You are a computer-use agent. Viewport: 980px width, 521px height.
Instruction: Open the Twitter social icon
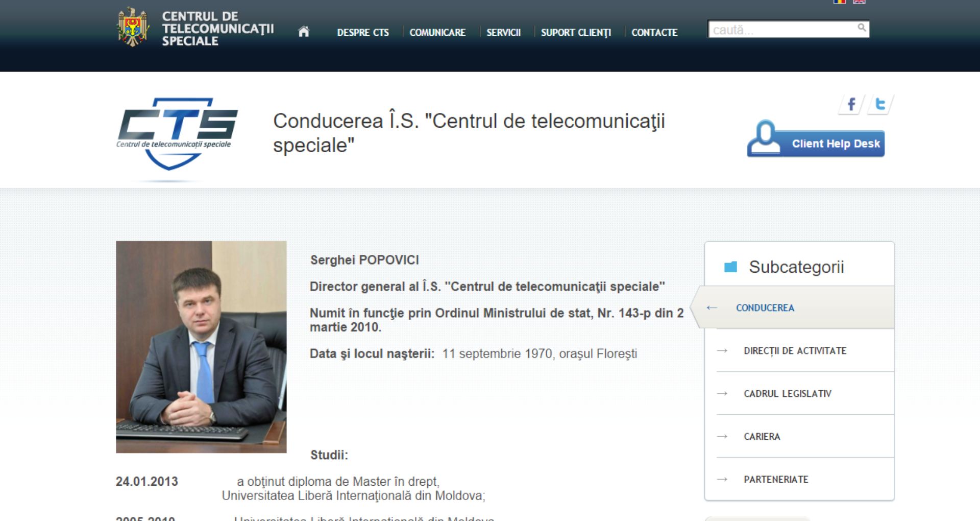[x=880, y=105]
